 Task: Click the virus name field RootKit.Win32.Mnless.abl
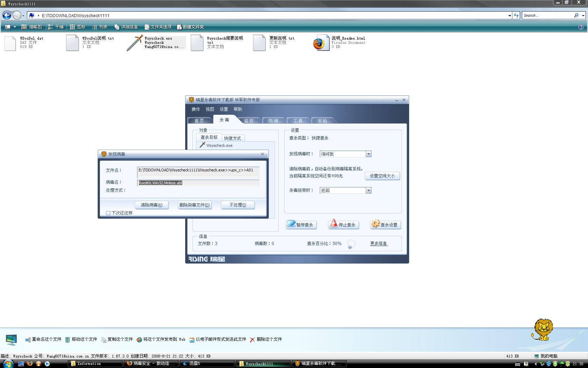point(198,183)
